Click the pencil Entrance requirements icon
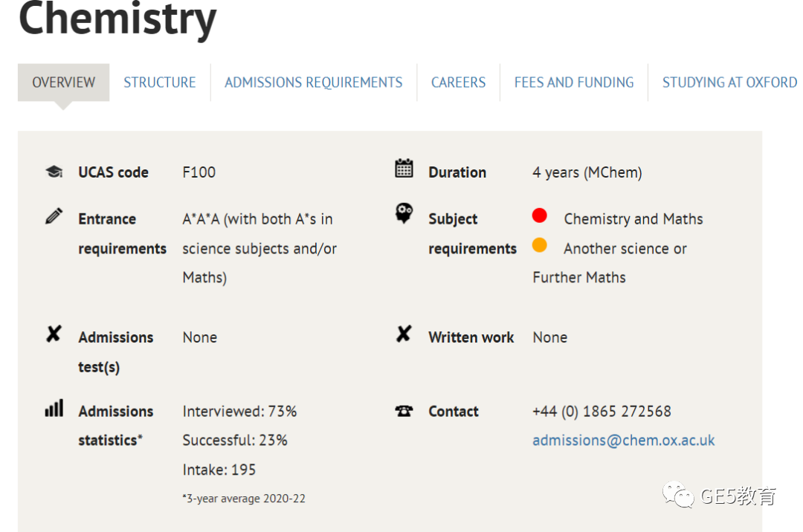The width and height of the screenshot is (803, 532). click(54, 216)
